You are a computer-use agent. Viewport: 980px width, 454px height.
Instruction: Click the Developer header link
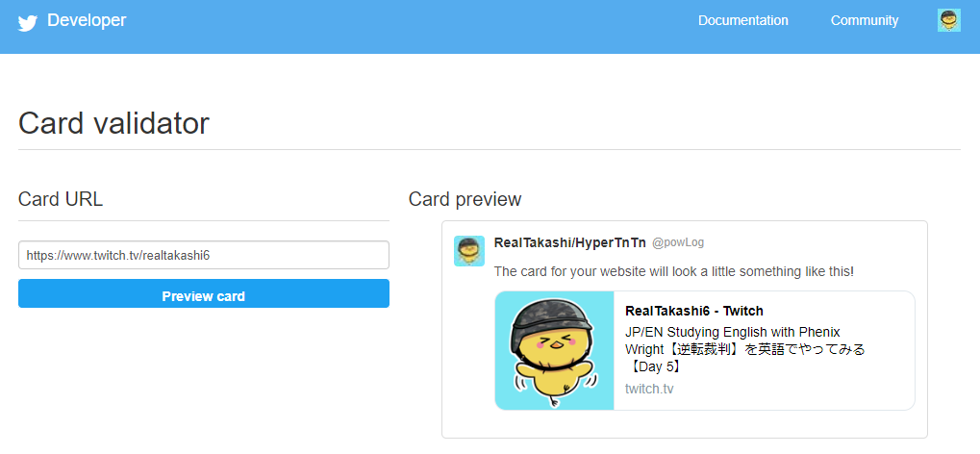(87, 20)
